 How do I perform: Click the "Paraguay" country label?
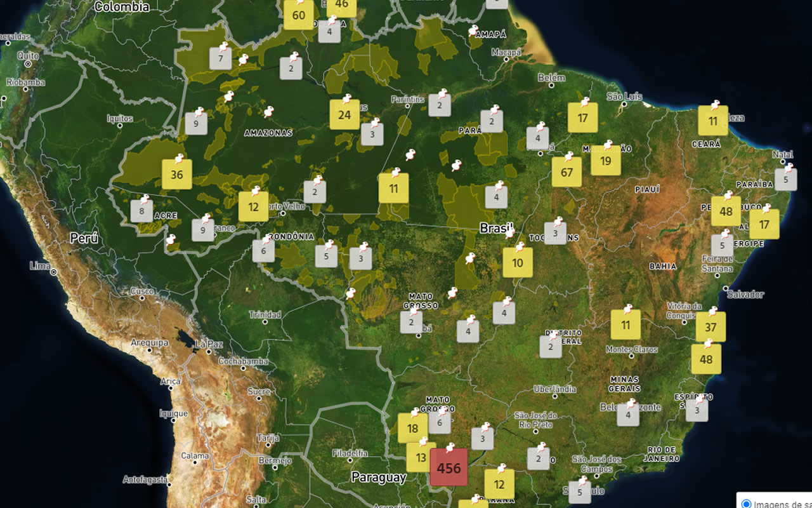pyautogui.click(x=379, y=478)
